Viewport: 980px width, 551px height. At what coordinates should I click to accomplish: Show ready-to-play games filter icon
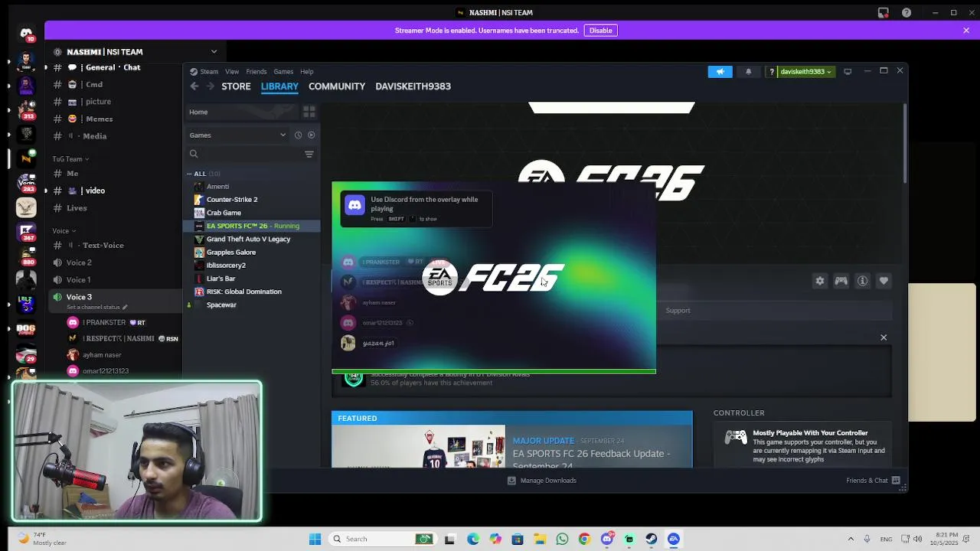[x=311, y=135]
